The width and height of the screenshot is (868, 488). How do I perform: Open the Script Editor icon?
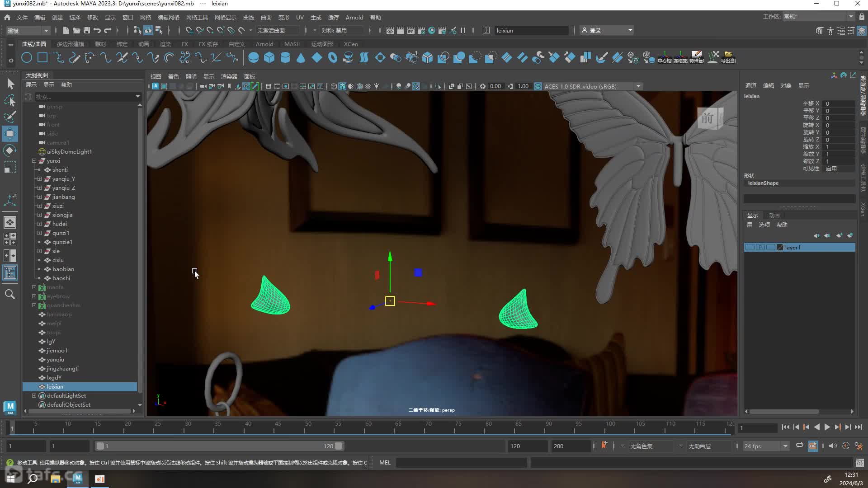(x=859, y=462)
